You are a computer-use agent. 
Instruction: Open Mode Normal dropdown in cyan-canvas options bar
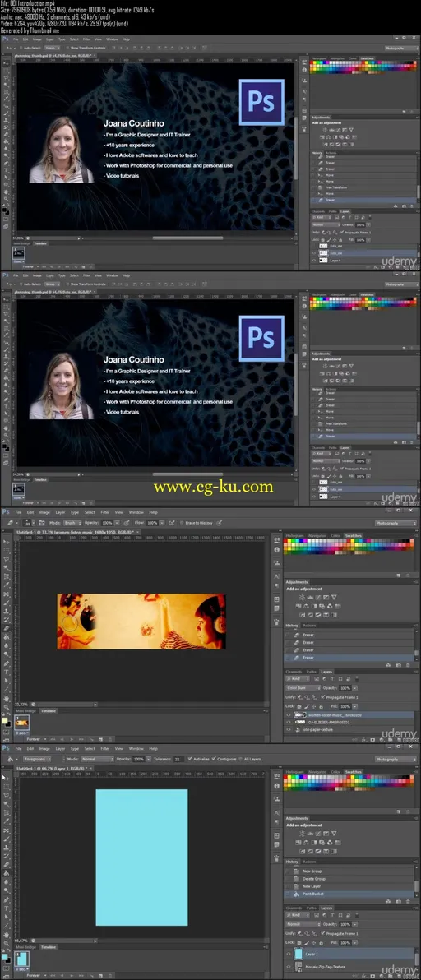coord(97,759)
